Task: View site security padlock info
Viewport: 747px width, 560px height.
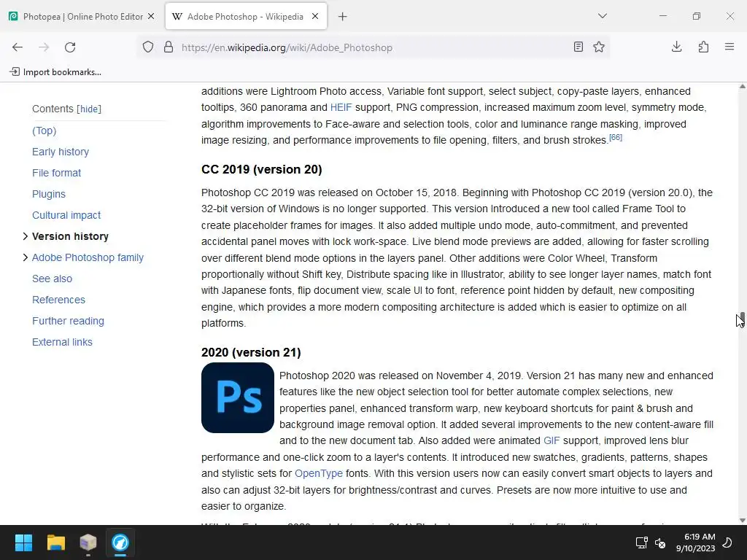Action: [169, 47]
